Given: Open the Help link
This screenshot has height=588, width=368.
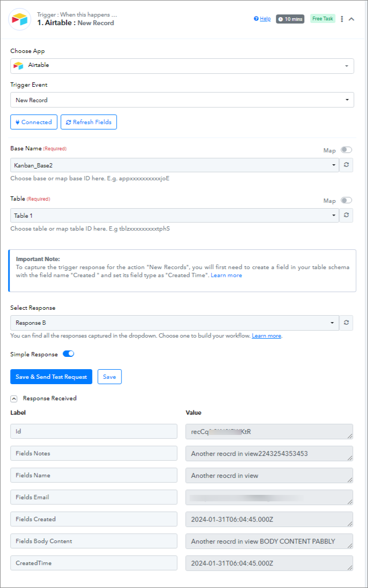Looking at the screenshot, I should (x=265, y=19).
